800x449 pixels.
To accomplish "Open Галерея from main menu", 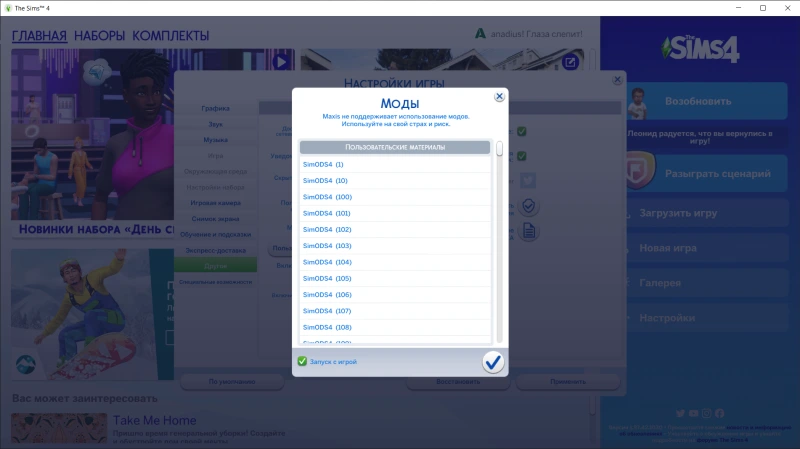I will pos(707,283).
